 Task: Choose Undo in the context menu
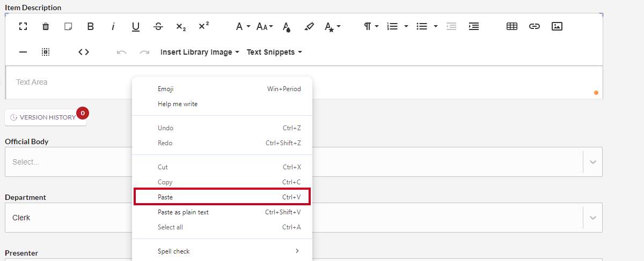coord(222,128)
